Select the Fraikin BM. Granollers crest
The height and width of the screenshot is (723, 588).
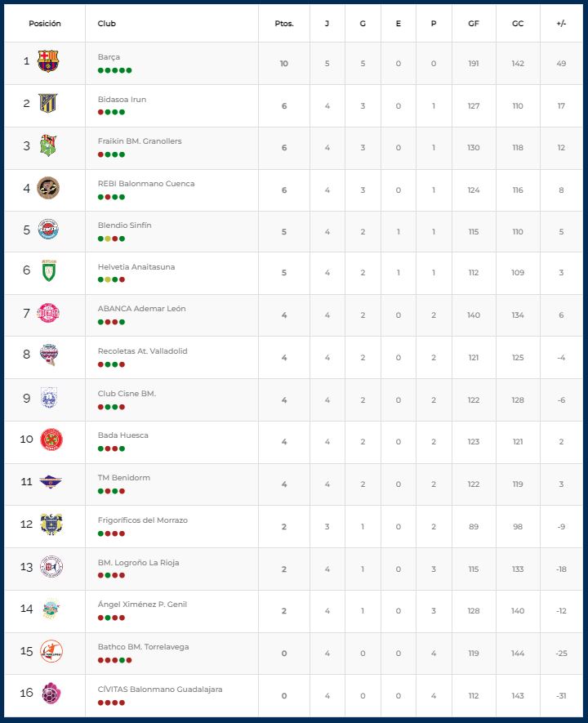(x=49, y=146)
